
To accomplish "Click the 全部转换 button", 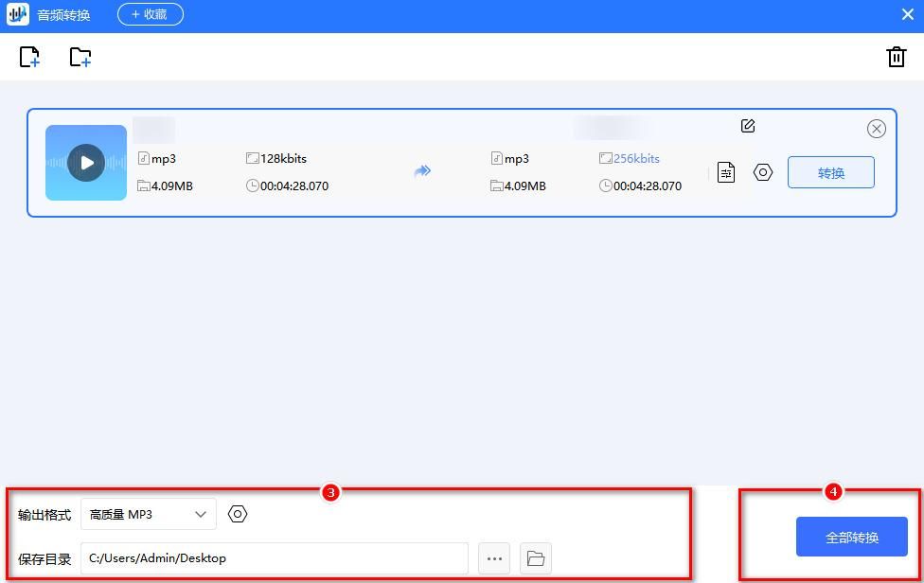I will [851, 537].
